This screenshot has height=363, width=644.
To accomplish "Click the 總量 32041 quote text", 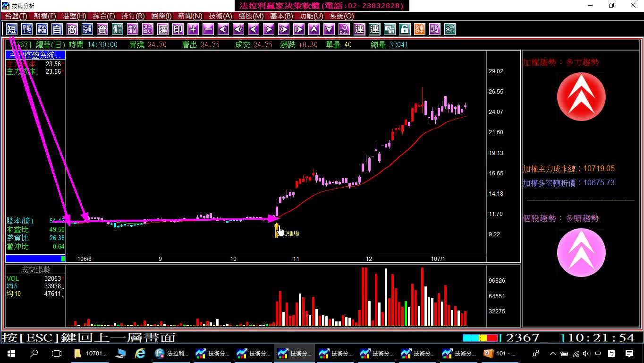I will [x=390, y=45].
